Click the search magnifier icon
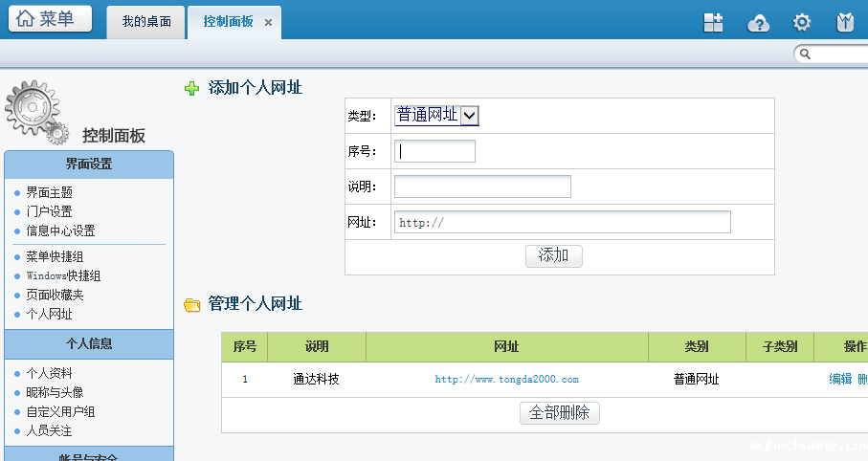The height and width of the screenshot is (461, 868). click(x=806, y=55)
